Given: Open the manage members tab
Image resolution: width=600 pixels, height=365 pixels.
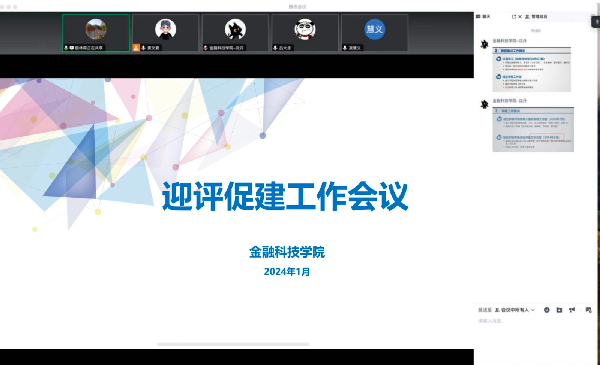Looking at the screenshot, I should point(536,16).
